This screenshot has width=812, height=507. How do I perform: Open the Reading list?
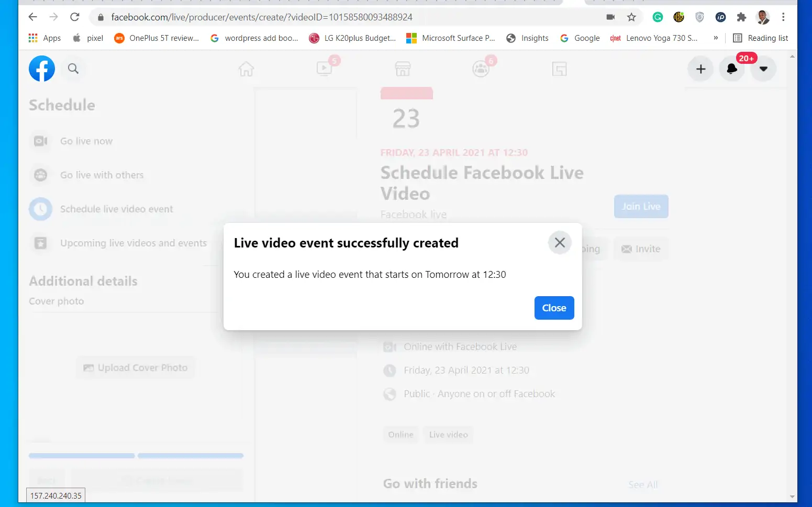coord(761,38)
